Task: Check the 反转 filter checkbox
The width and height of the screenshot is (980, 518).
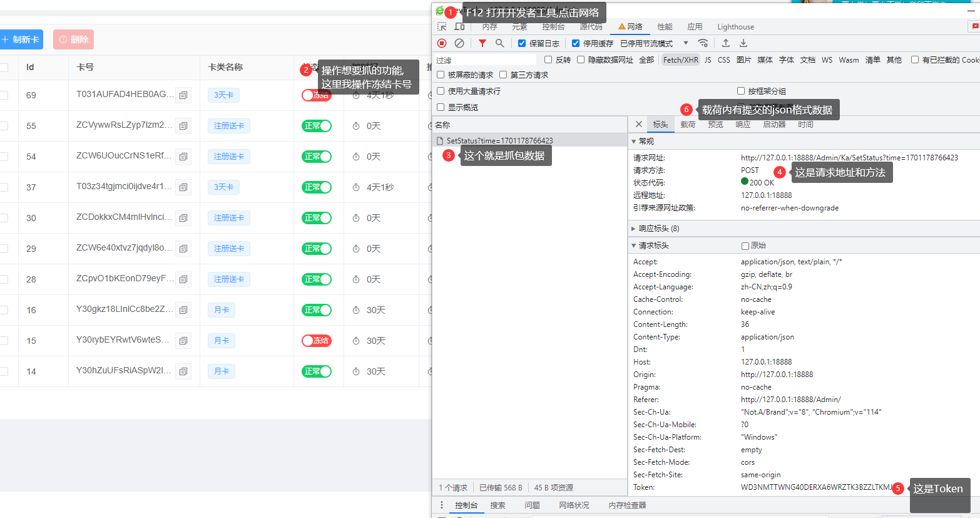Action: pyautogui.click(x=548, y=60)
